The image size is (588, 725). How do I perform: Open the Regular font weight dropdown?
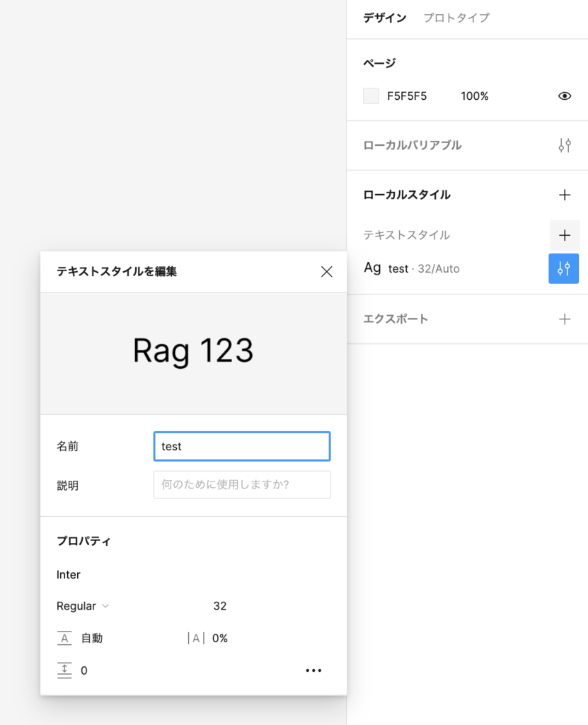click(83, 606)
